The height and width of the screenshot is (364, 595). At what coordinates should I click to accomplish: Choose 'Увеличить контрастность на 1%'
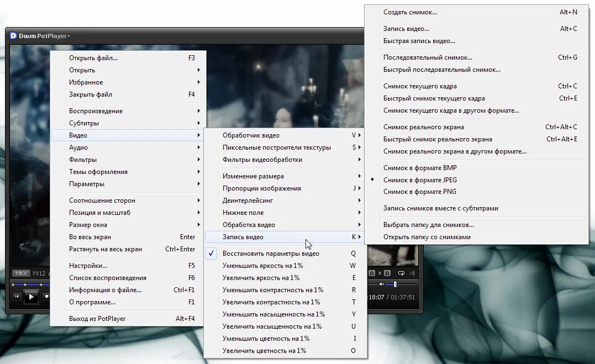coord(286,302)
